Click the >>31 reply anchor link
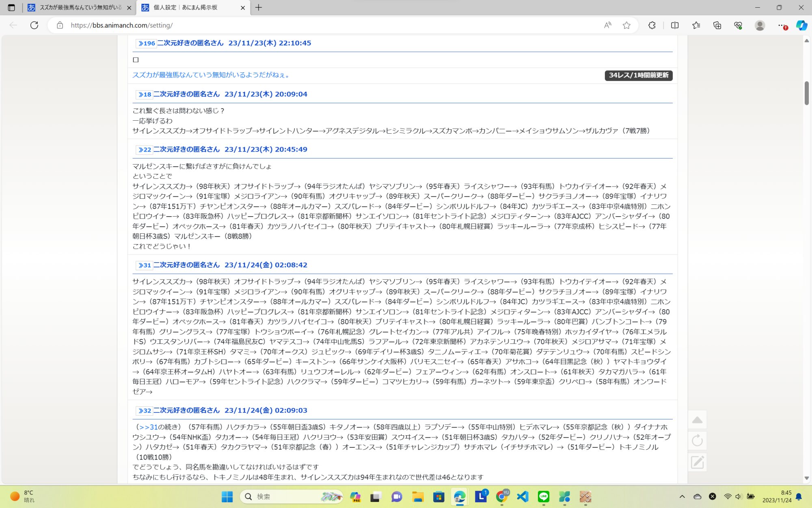This screenshot has width=812, height=508. tap(148, 427)
